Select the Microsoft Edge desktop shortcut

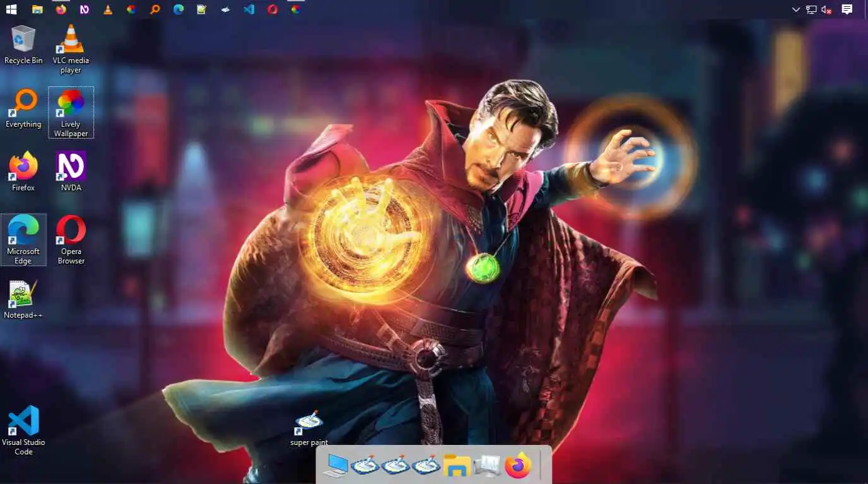[23, 239]
